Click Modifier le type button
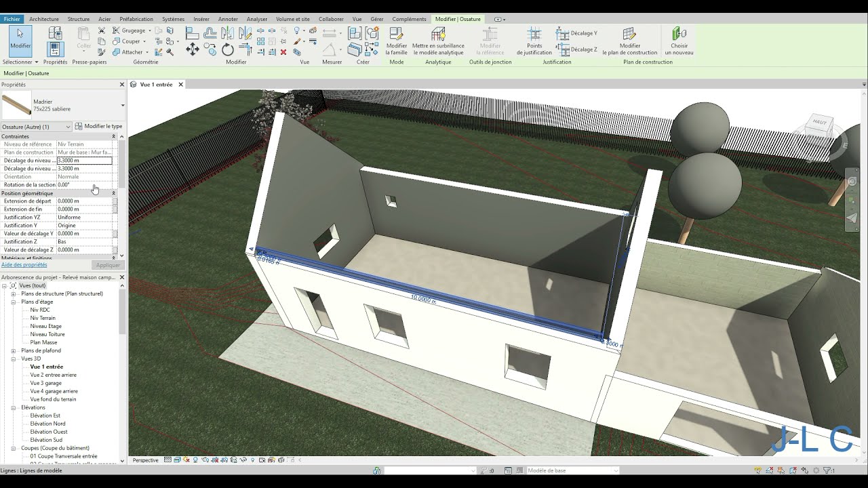 point(99,127)
